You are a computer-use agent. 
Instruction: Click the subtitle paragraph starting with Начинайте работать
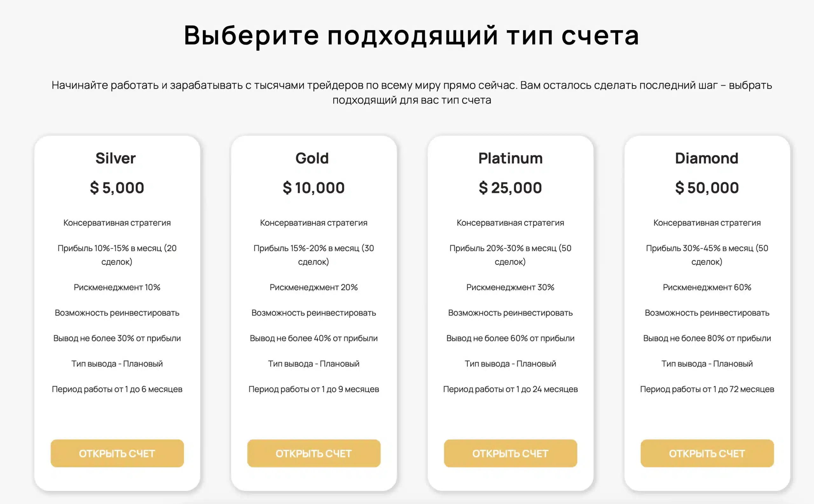[x=411, y=92]
